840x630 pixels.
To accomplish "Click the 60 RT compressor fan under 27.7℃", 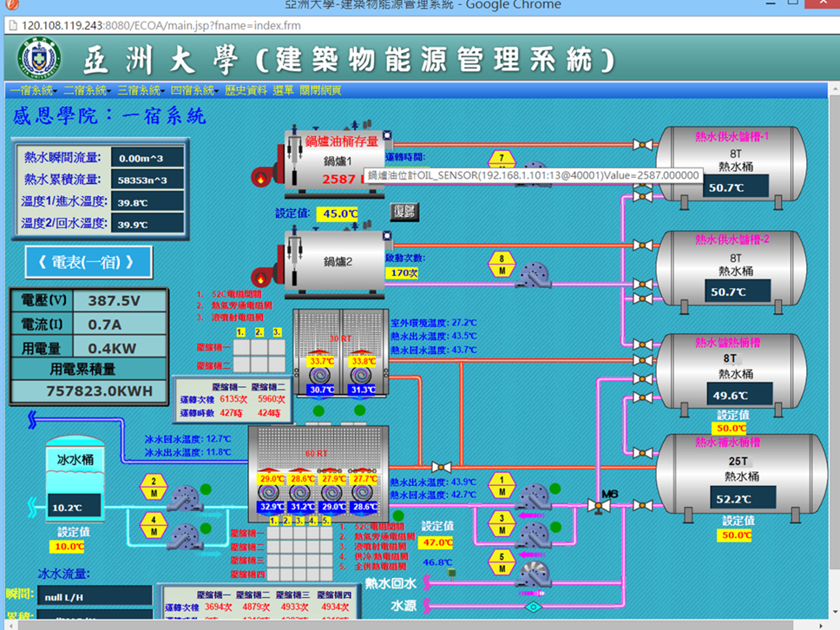I will [362, 492].
